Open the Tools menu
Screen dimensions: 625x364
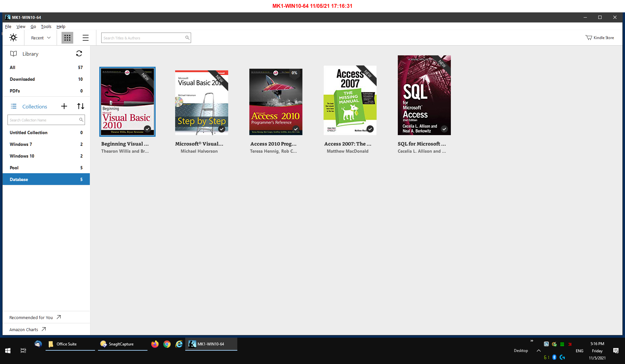click(46, 26)
